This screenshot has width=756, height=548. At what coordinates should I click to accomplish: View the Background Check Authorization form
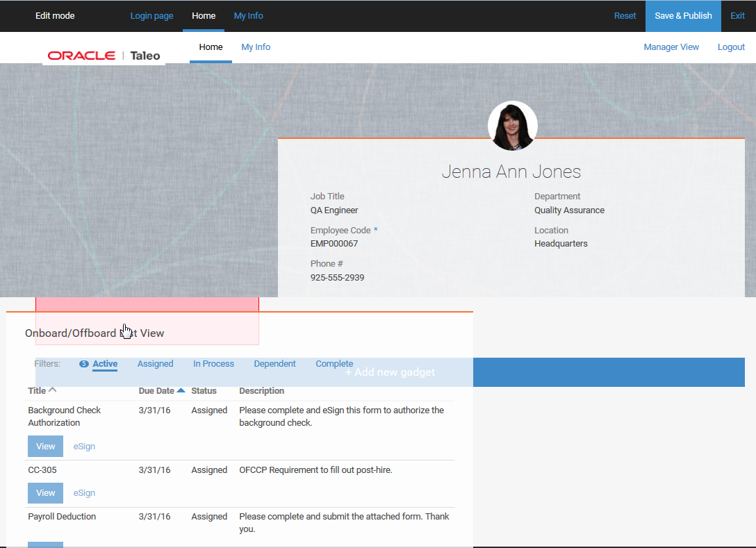click(x=45, y=446)
